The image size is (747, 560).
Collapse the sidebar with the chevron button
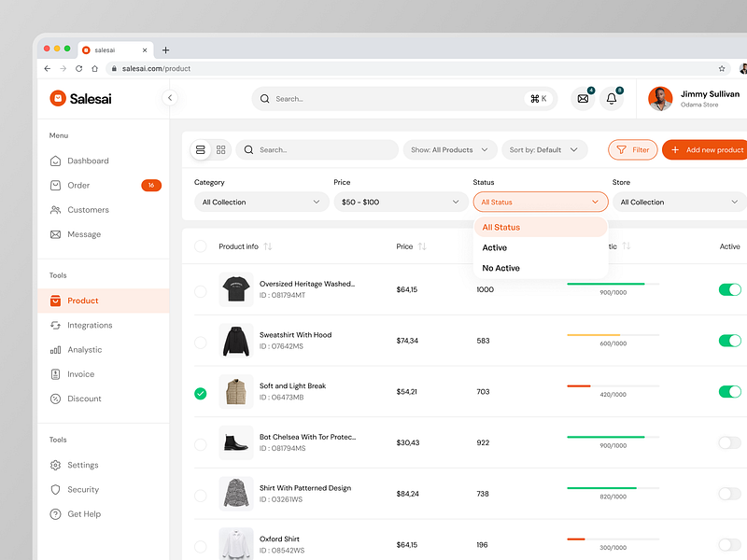170,98
